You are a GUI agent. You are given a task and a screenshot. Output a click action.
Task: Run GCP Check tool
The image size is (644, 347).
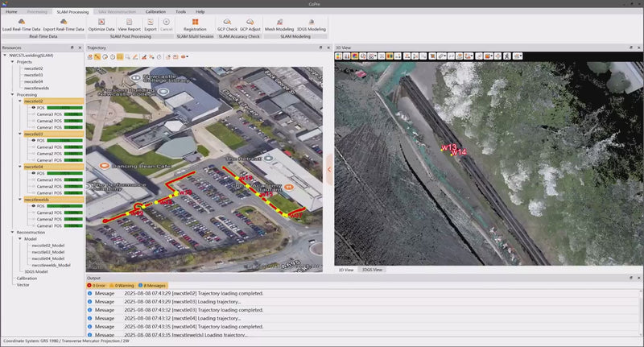[227, 21]
